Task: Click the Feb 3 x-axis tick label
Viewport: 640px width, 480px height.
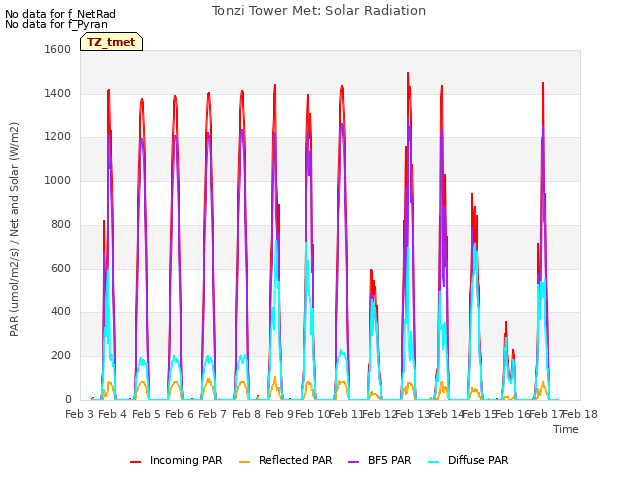Action: [79, 414]
